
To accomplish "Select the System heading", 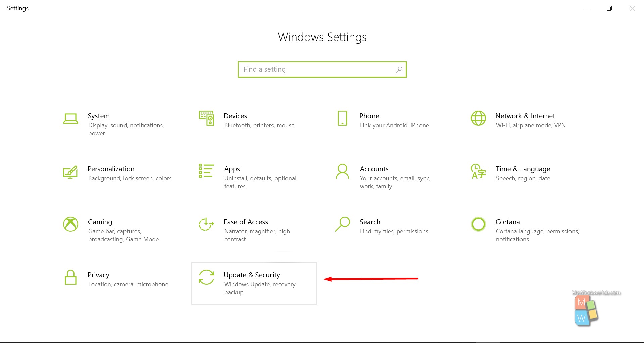I will (99, 116).
